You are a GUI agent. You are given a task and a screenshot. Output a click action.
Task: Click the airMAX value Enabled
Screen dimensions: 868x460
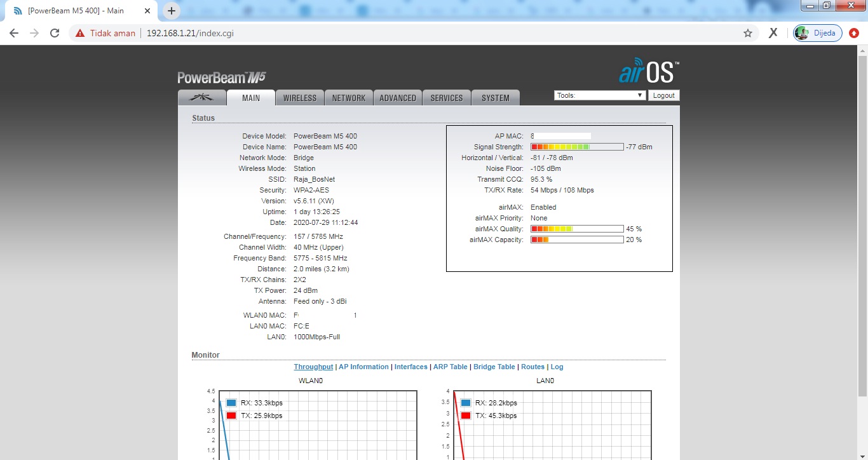(x=543, y=207)
